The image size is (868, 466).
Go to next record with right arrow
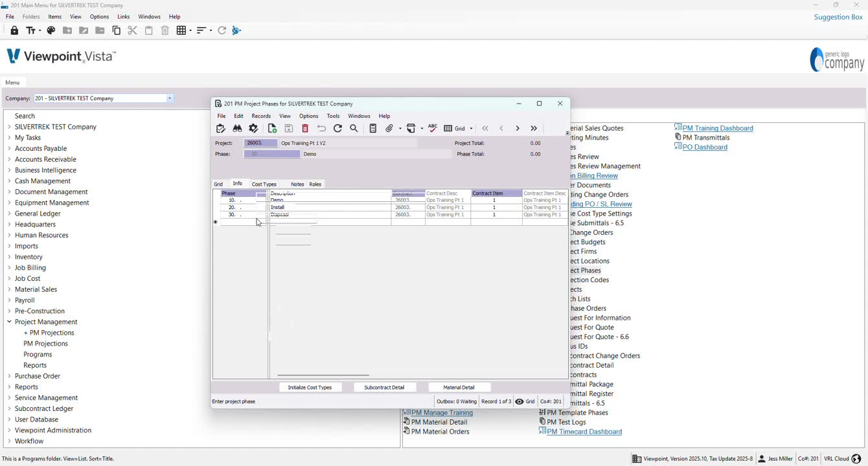pyautogui.click(x=518, y=129)
